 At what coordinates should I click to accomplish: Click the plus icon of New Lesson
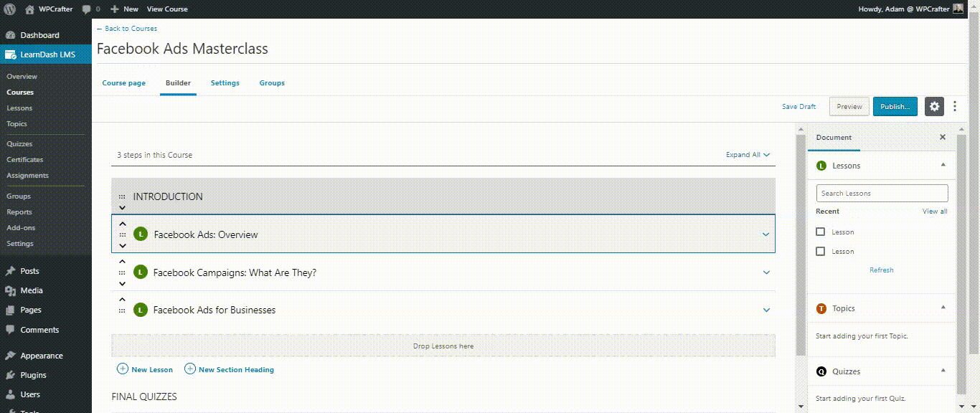[123, 369]
